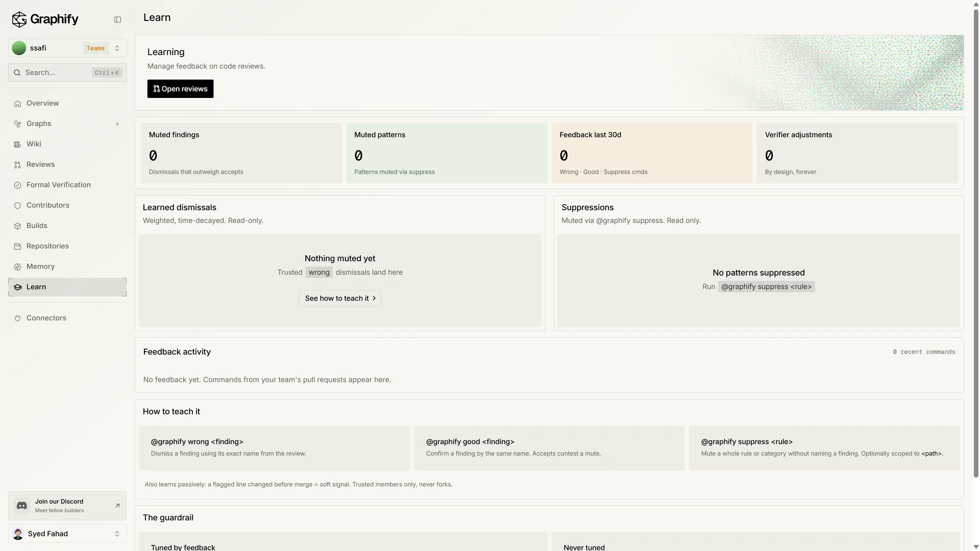The image size is (980, 551).
Task: Click the Overview home icon
Action: tap(17, 104)
